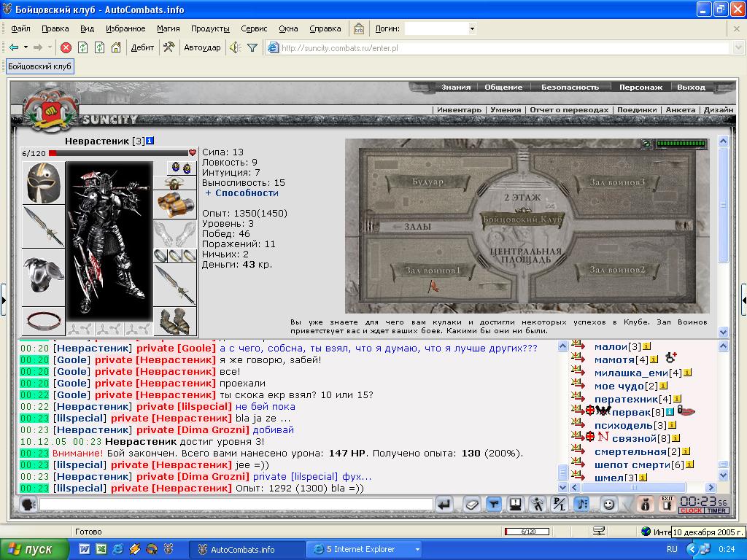Click the second green refresh page icon

pyautogui.click(x=99, y=47)
